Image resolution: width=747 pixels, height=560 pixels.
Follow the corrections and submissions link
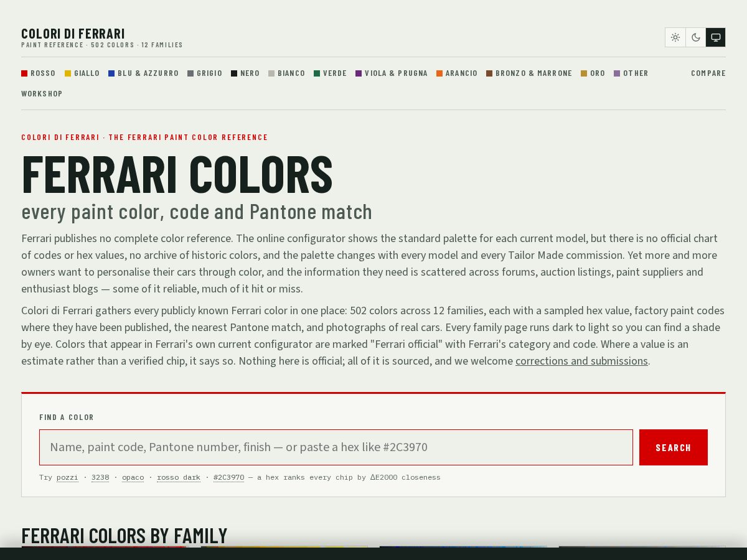pos(581,361)
